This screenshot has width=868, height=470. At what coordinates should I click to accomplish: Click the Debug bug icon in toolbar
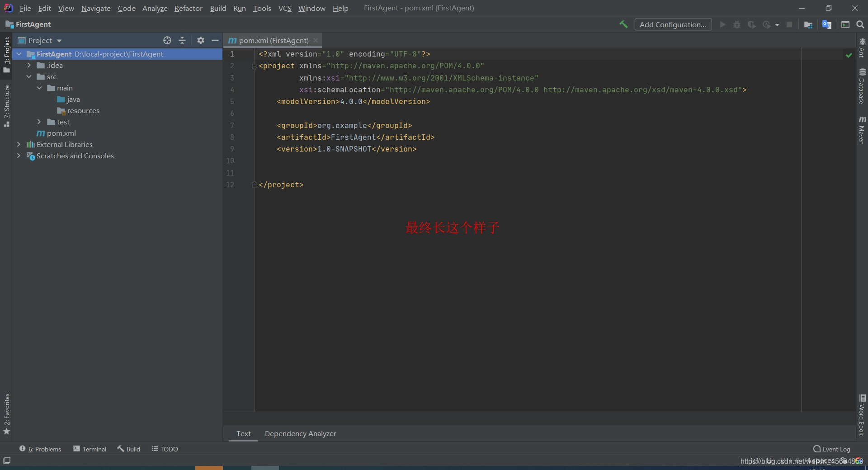point(737,24)
